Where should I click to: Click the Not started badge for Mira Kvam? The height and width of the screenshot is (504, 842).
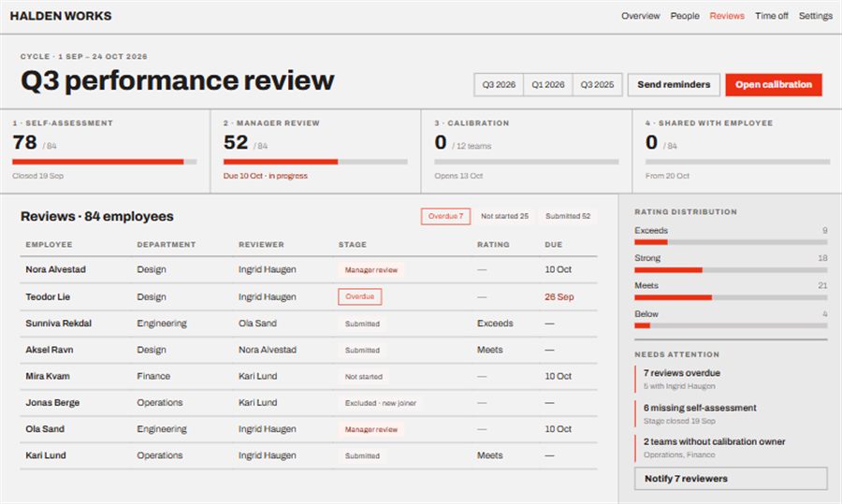(x=364, y=377)
